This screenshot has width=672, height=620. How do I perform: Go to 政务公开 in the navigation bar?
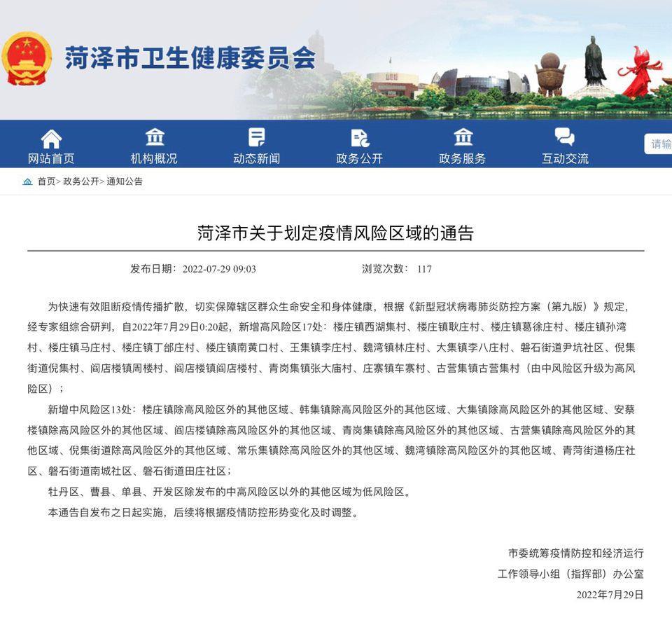click(x=360, y=158)
